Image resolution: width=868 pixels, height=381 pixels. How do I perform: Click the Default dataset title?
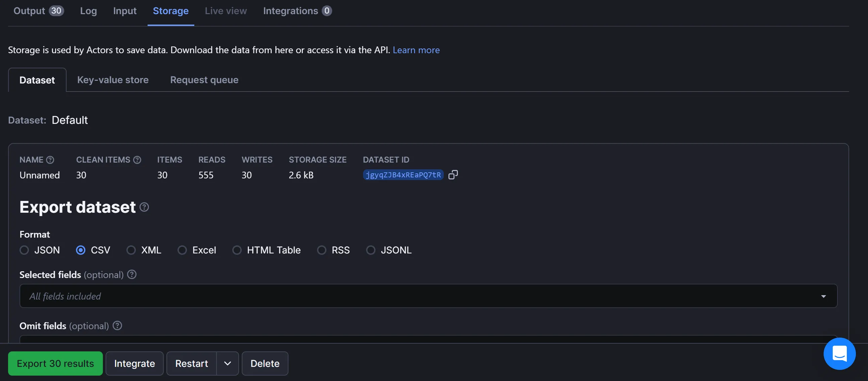70,120
